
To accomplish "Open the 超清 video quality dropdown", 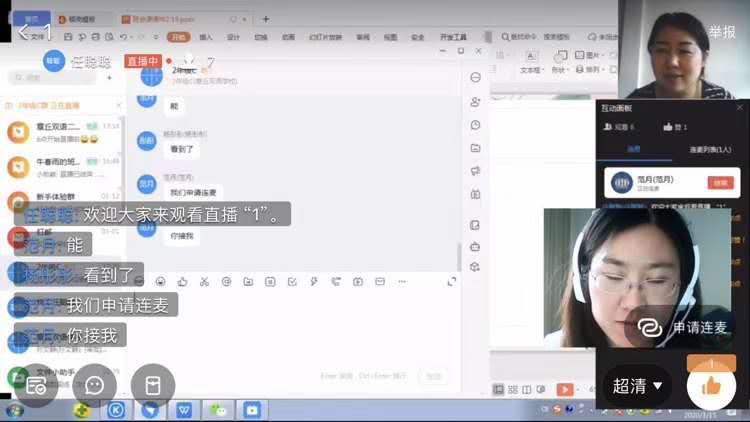I will 637,386.
